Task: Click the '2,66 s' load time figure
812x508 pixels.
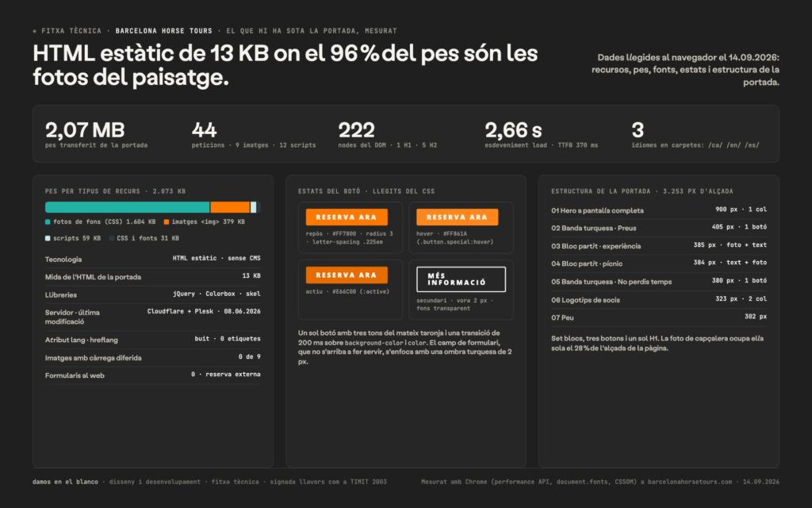Action: [513, 129]
